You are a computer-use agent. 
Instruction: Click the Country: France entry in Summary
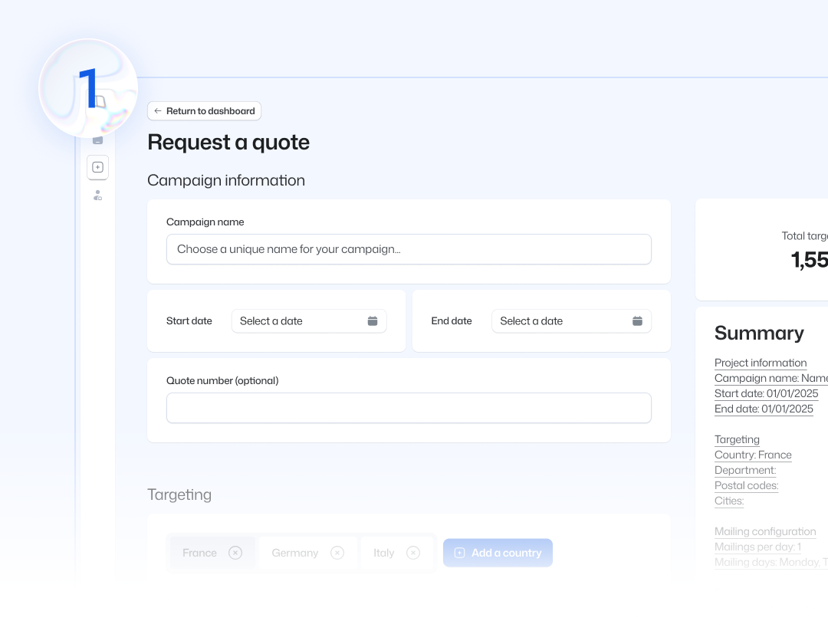[x=753, y=455]
